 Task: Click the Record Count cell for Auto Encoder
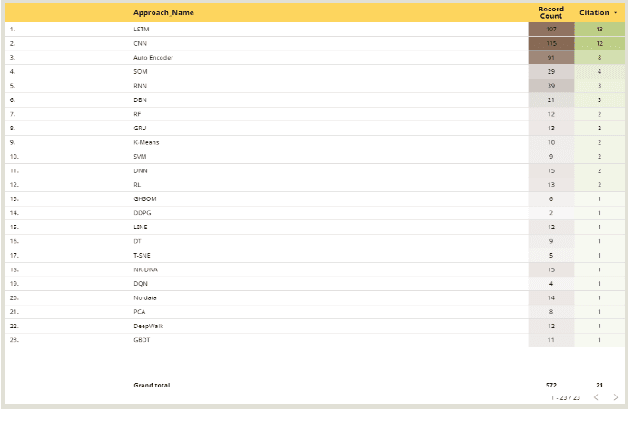pos(551,58)
